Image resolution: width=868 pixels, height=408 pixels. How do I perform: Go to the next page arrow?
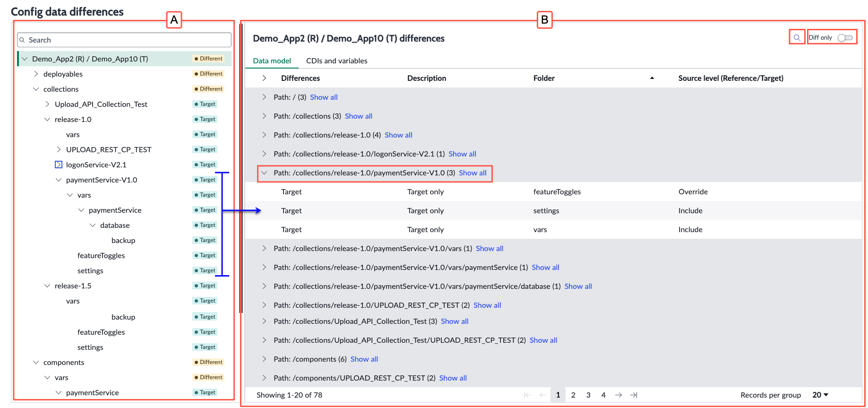click(619, 395)
